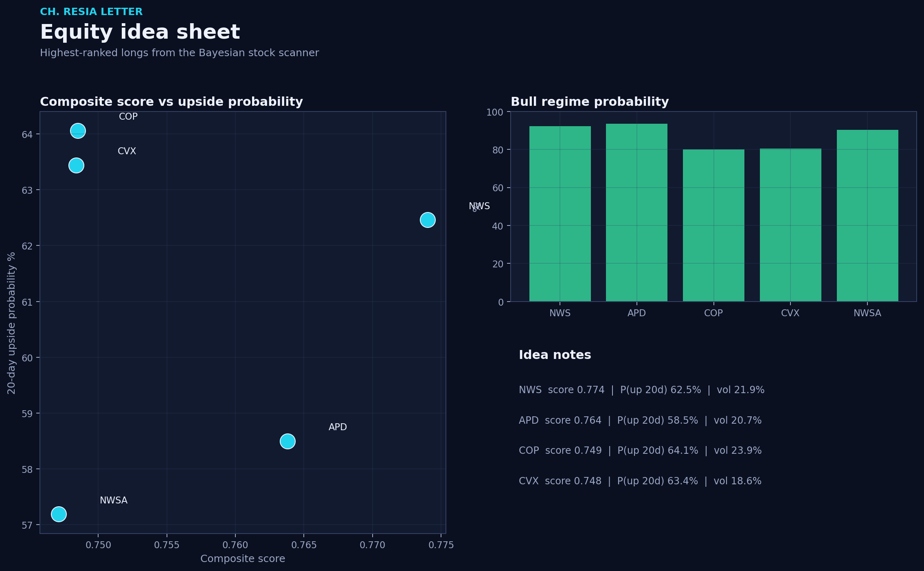Click the 'Idea notes' heading
This screenshot has height=571, width=924.
[x=555, y=355]
